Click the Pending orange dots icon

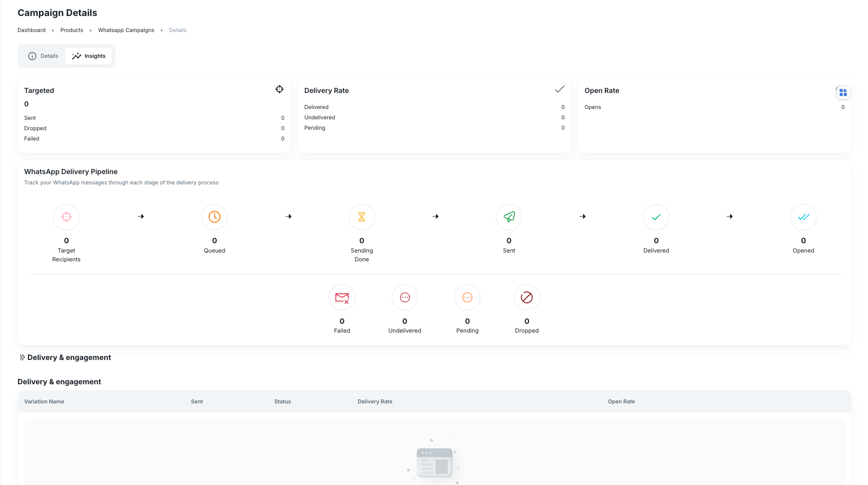coord(468,298)
